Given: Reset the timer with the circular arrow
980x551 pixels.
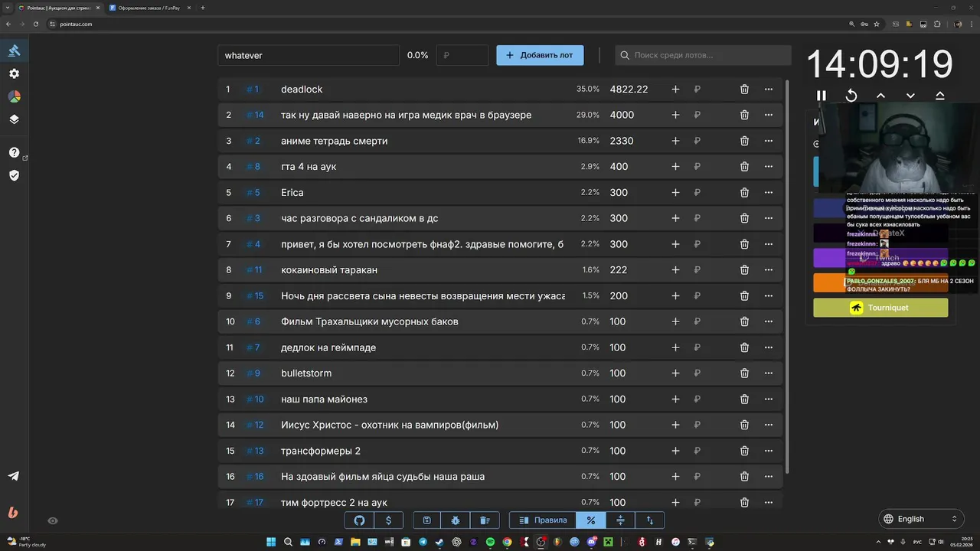Looking at the screenshot, I should (x=851, y=96).
